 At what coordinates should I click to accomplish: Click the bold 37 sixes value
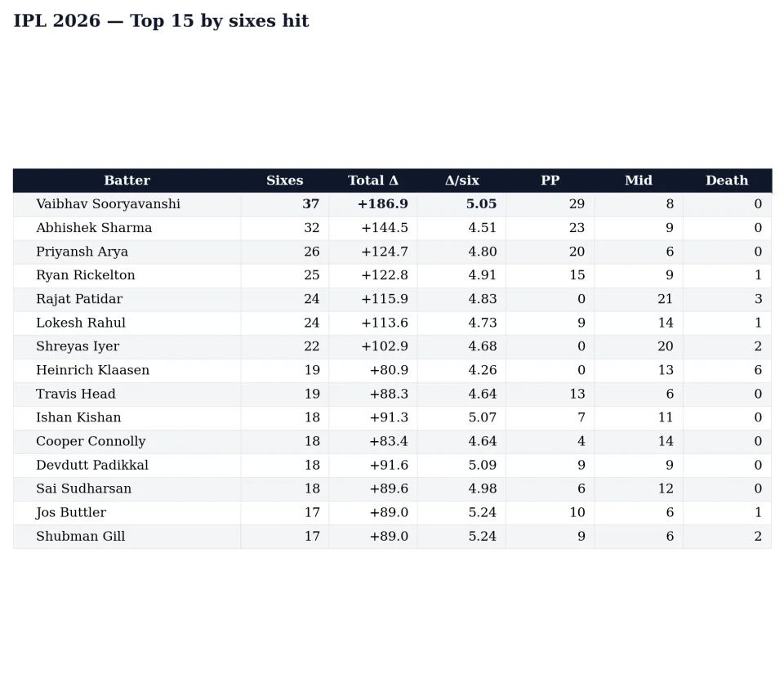pyautogui.click(x=310, y=204)
